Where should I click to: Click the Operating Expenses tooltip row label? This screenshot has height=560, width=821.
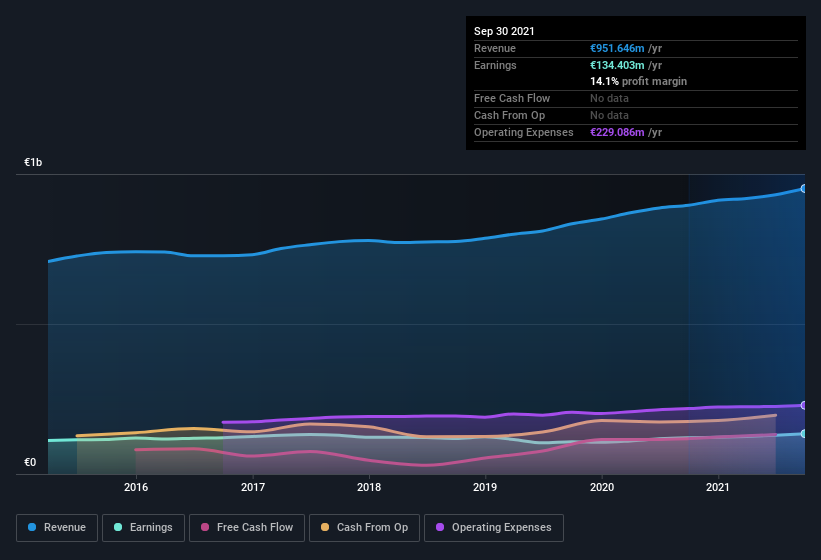click(524, 132)
